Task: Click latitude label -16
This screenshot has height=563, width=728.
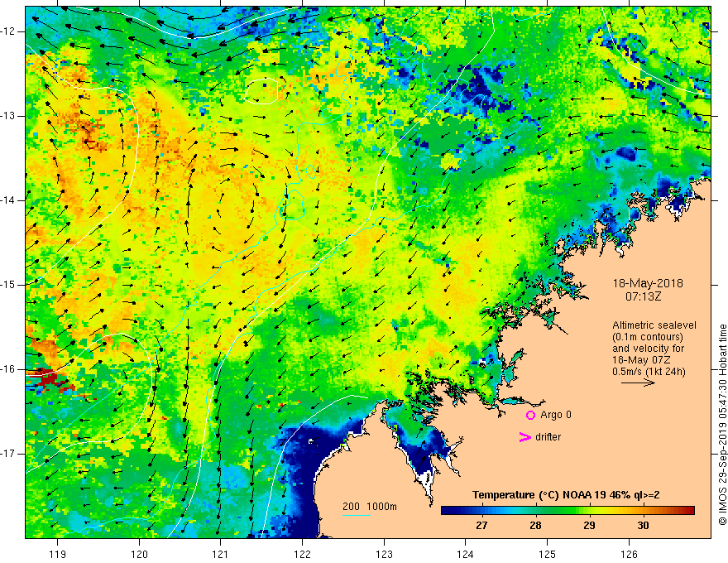Action: pos(9,369)
